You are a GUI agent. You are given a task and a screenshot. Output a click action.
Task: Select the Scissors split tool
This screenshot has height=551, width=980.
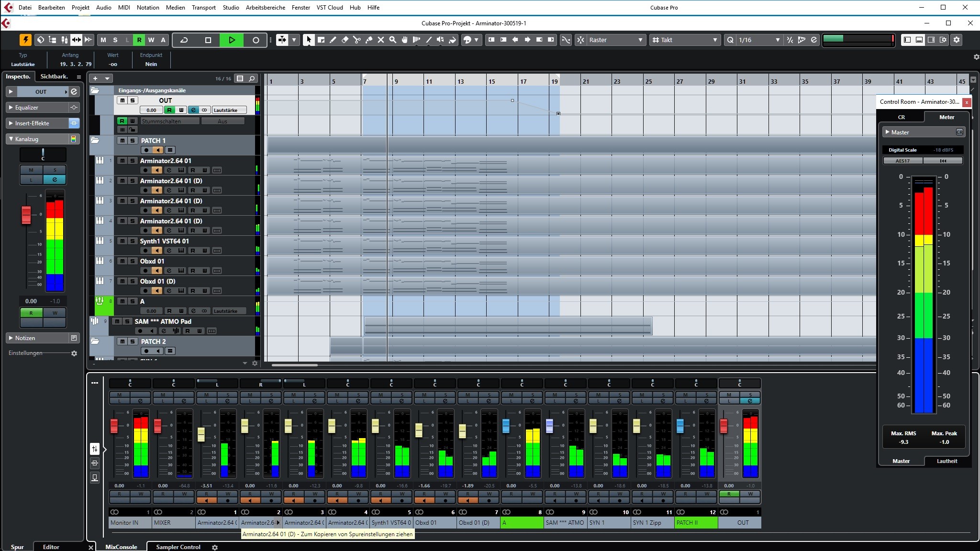[357, 40]
